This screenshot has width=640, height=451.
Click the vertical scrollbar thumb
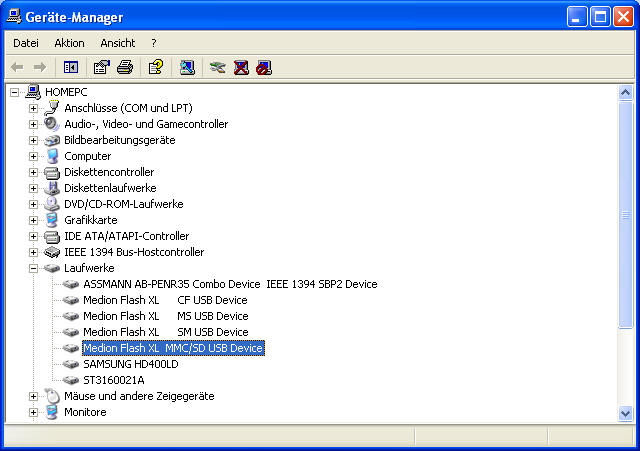click(625, 215)
